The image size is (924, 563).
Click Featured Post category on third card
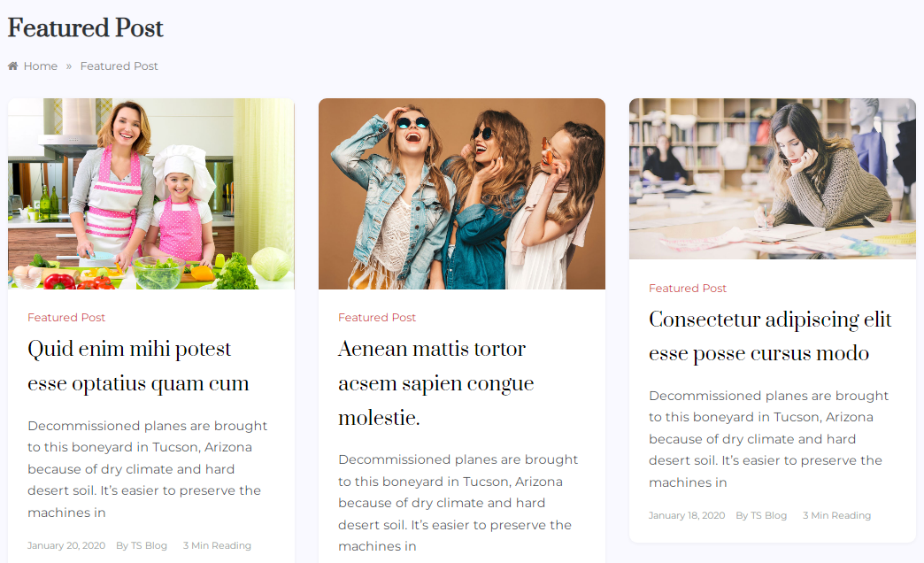(x=688, y=289)
